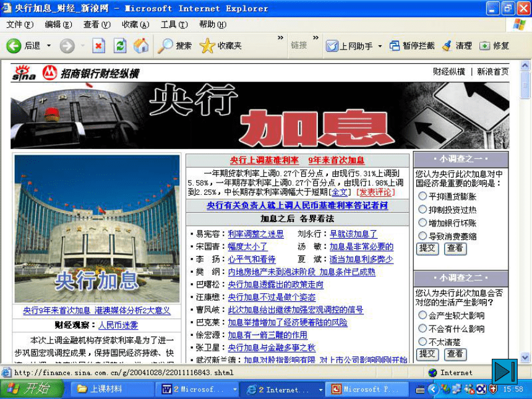Open the 收藏(A) menu

click(135, 24)
